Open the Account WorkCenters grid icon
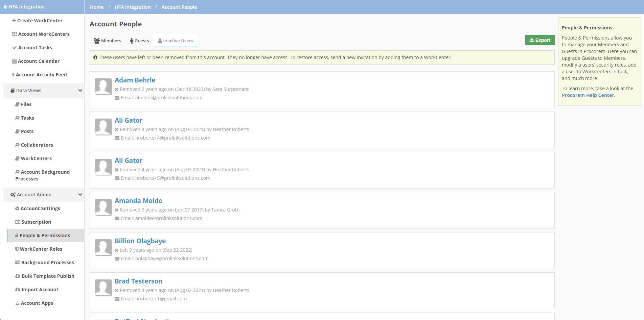The width and height of the screenshot is (644, 320). pyautogui.click(x=15, y=34)
